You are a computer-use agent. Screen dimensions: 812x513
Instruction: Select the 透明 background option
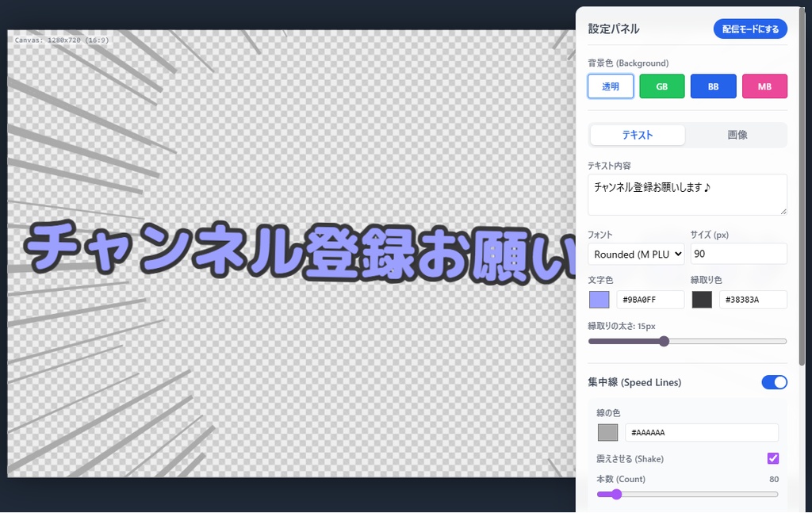coord(610,86)
